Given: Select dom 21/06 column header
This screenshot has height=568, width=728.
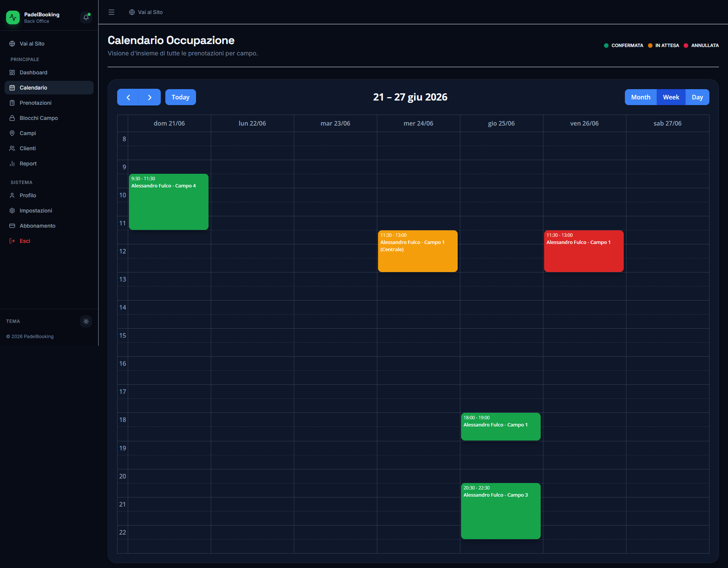Looking at the screenshot, I should 169,123.
